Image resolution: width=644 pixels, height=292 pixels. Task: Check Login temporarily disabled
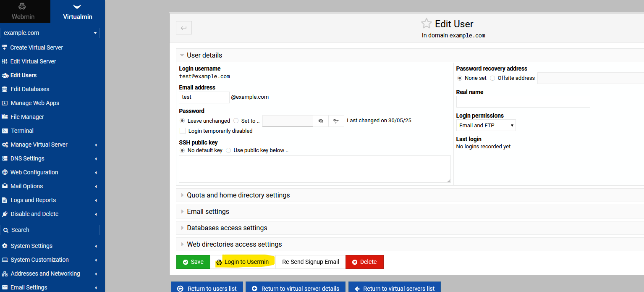[x=183, y=131]
